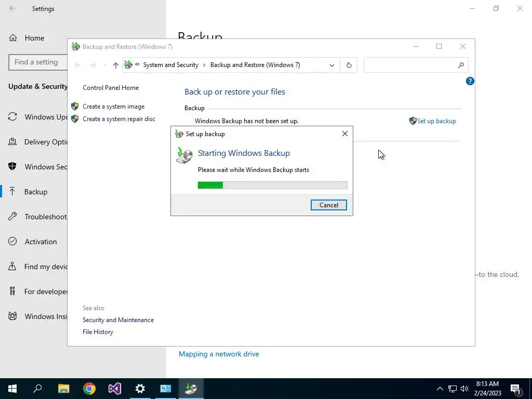This screenshot has height=399, width=532.
Task: Select Delivery Optimization in Settings sidebar
Action: (x=34, y=142)
